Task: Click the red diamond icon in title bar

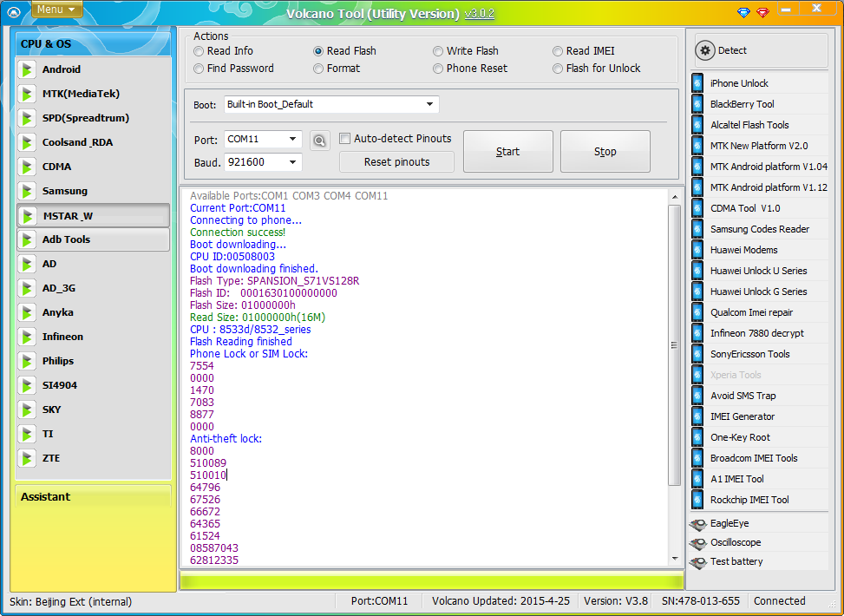Action: point(762,12)
